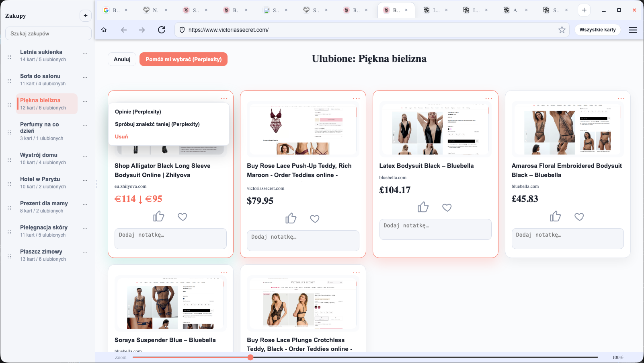
Task: Close the Google tab
Action: (x=126, y=10)
